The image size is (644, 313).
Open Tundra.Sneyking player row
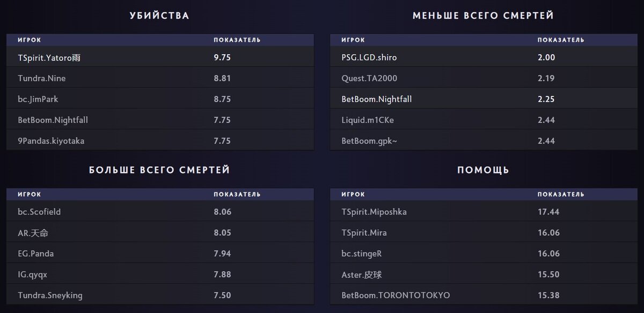pos(160,295)
